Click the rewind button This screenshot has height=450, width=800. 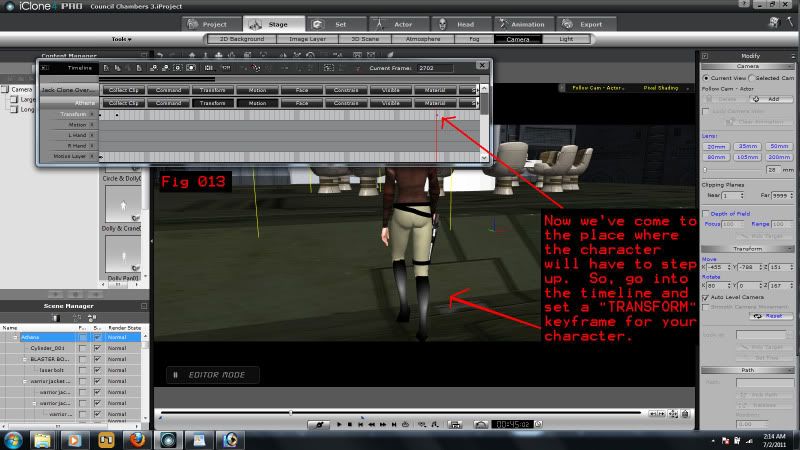point(372,424)
